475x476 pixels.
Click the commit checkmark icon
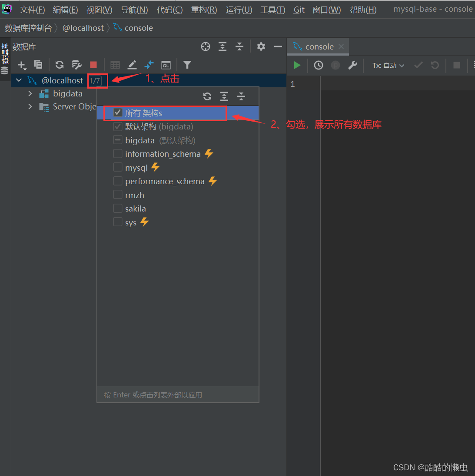coord(418,65)
